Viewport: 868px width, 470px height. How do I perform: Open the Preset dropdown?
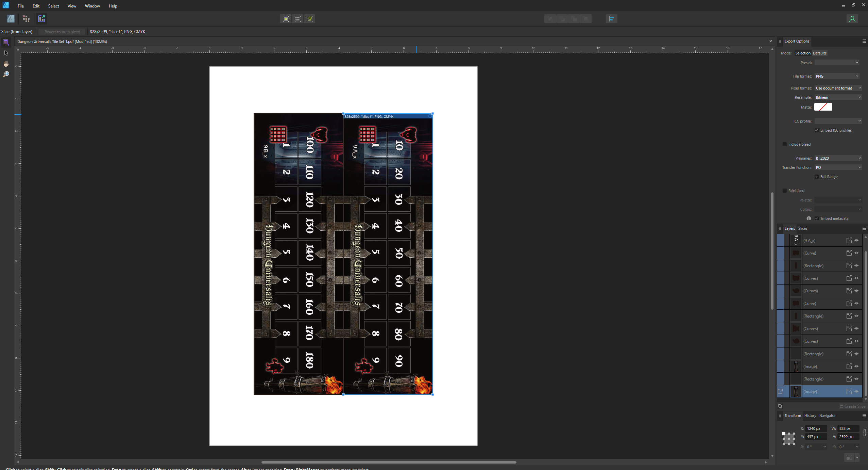[837, 63]
